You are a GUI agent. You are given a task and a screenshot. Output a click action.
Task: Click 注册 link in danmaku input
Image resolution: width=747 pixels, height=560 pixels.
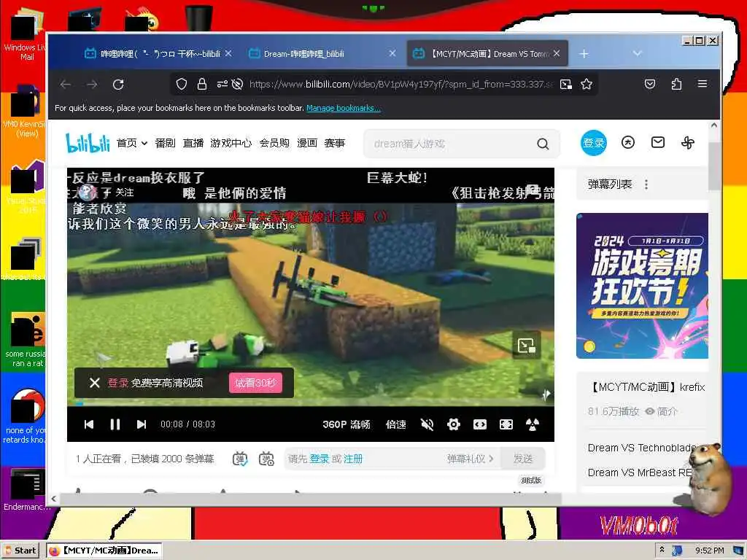(x=353, y=459)
